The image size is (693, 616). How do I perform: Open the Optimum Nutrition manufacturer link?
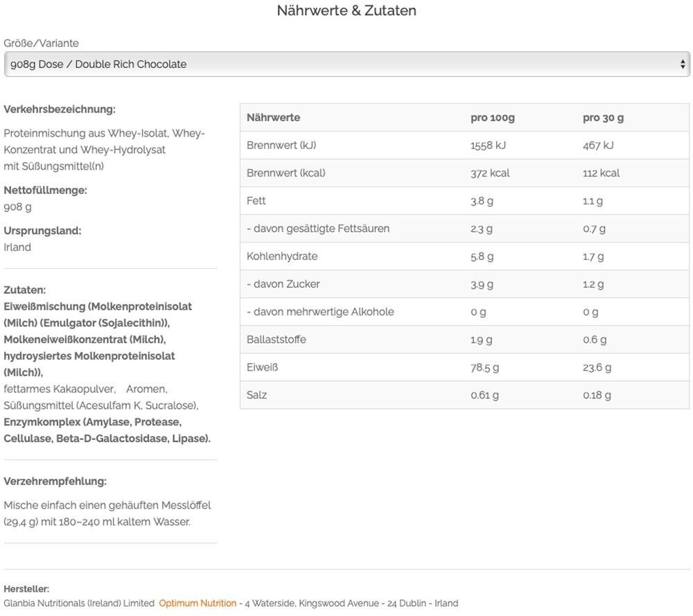point(198,604)
